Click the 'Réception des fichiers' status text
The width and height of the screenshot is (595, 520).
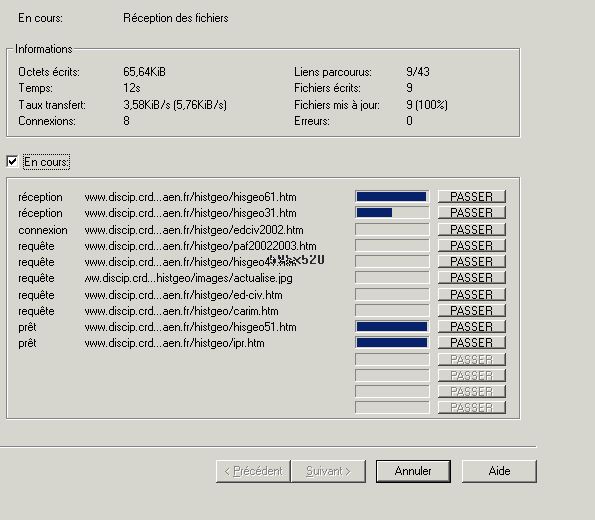176,18
